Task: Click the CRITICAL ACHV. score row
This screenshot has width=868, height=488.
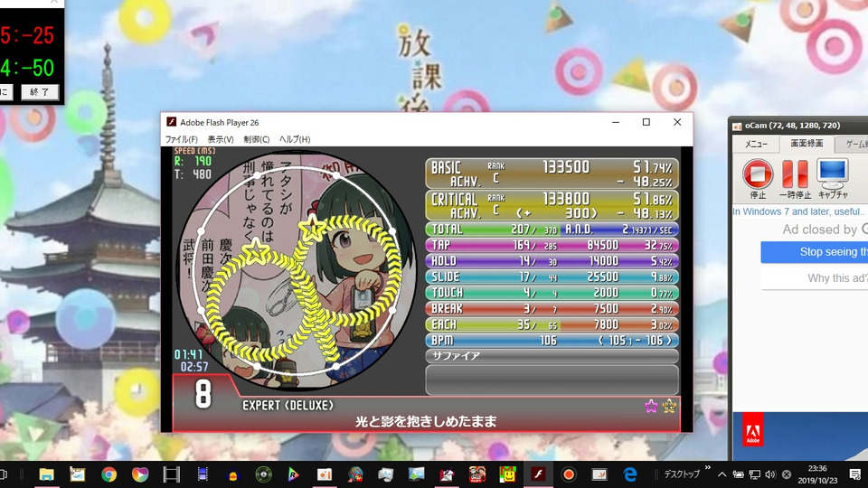Action: click(x=552, y=205)
